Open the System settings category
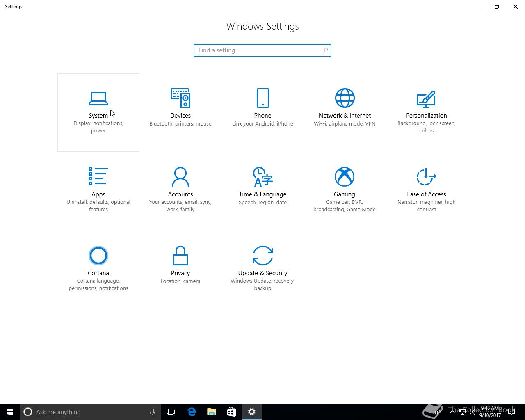525x420 pixels. (x=98, y=113)
